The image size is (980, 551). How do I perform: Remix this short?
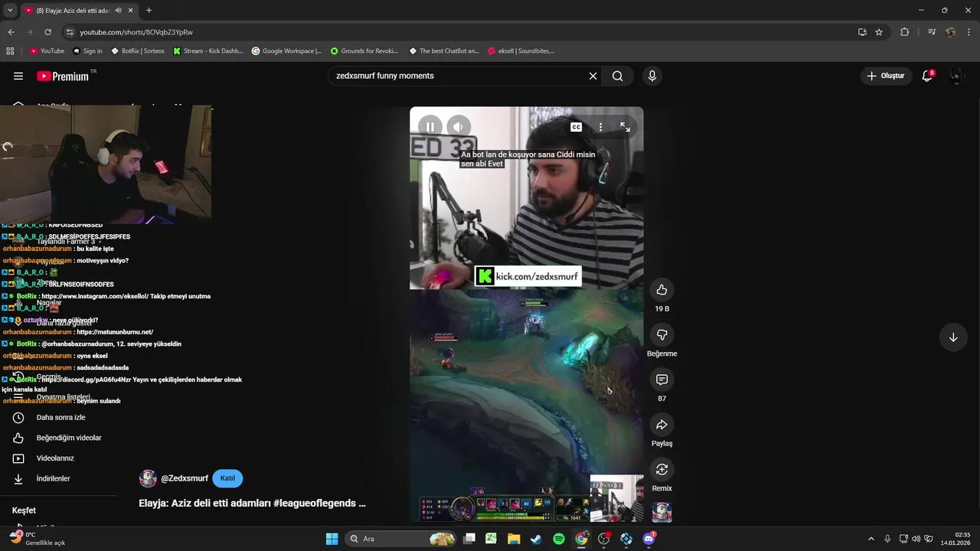coord(661,469)
